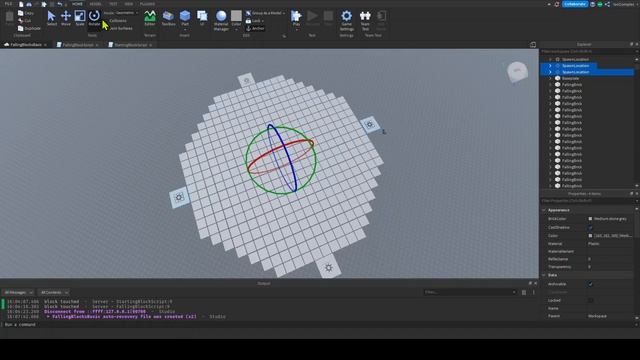Select the Baseplate item in Explorer

570,78
